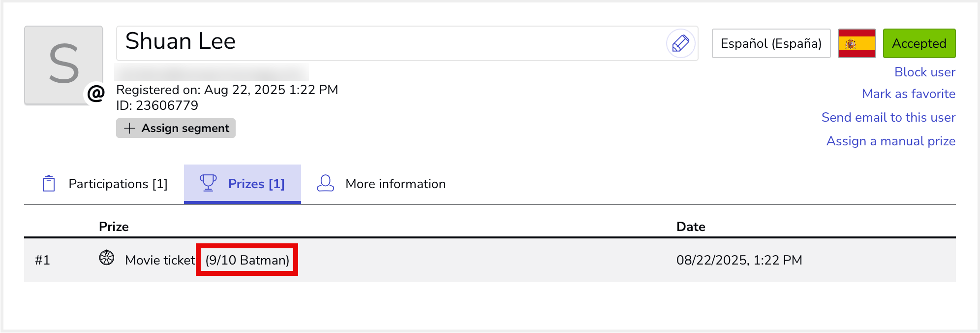
Task: Click the Block user link
Action: pos(924,72)
